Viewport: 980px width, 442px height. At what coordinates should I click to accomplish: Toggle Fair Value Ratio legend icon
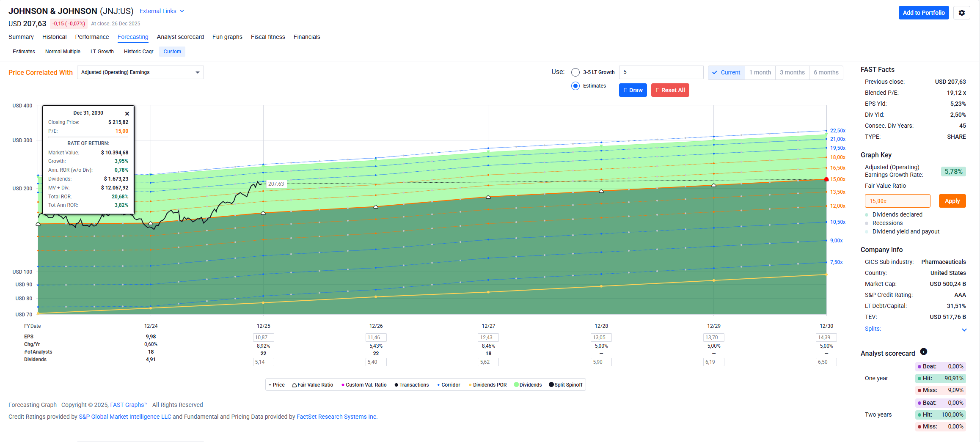[x=294, y=385]
